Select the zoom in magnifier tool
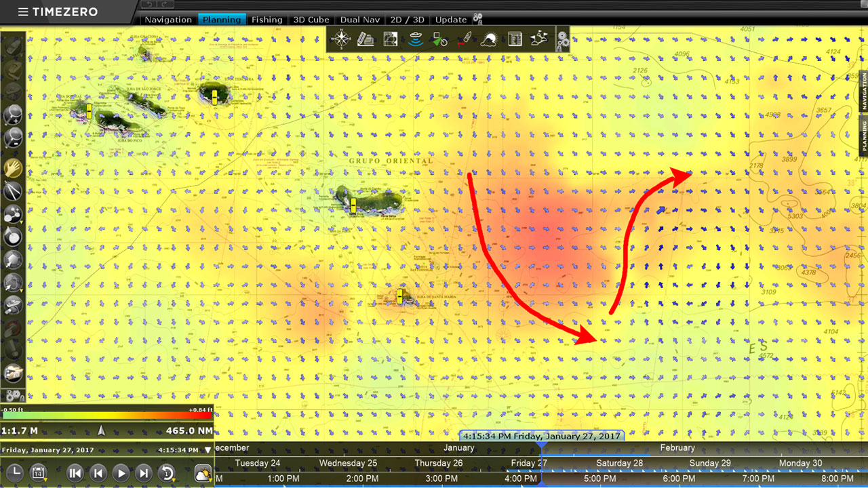The image size is (868, 488). 13,116
